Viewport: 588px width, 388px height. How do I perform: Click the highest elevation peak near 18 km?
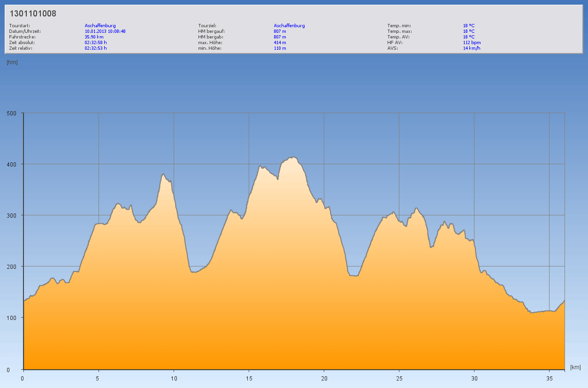pyautogui.click(x=293, y=158)
